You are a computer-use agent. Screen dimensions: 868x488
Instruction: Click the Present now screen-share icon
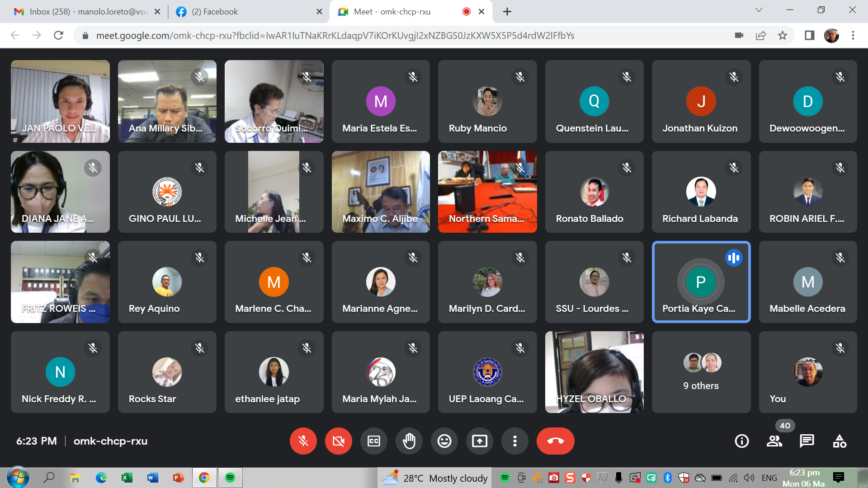click(479, 441)
